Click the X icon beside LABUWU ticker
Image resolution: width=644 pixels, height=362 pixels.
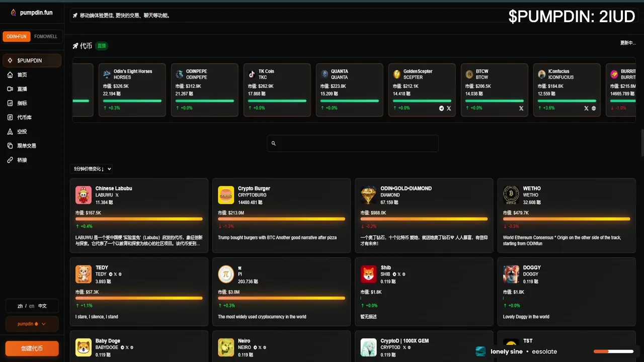pos(117,195)
